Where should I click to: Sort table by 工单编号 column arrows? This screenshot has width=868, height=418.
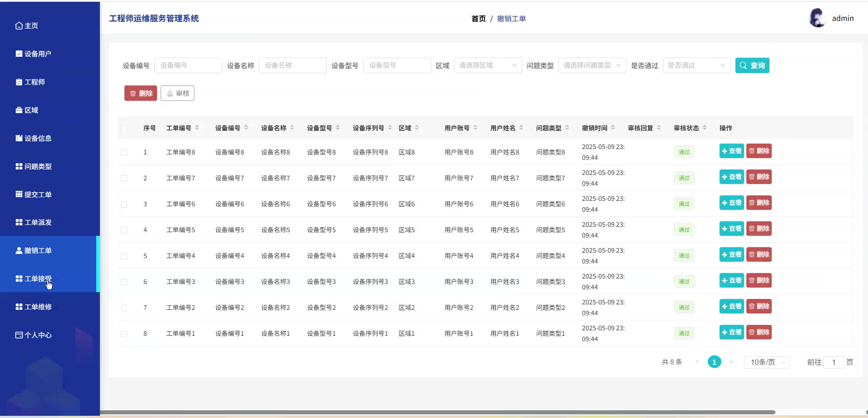click(x=197, y=128)
